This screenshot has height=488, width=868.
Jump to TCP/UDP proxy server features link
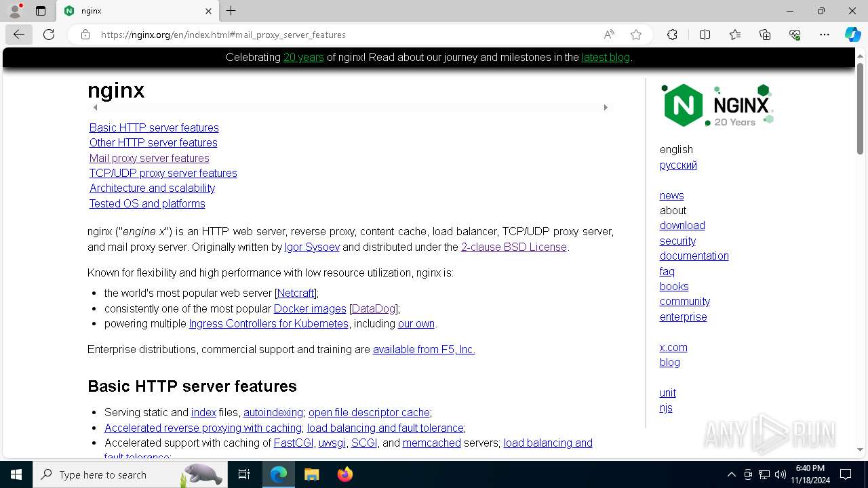pos(163,173)
